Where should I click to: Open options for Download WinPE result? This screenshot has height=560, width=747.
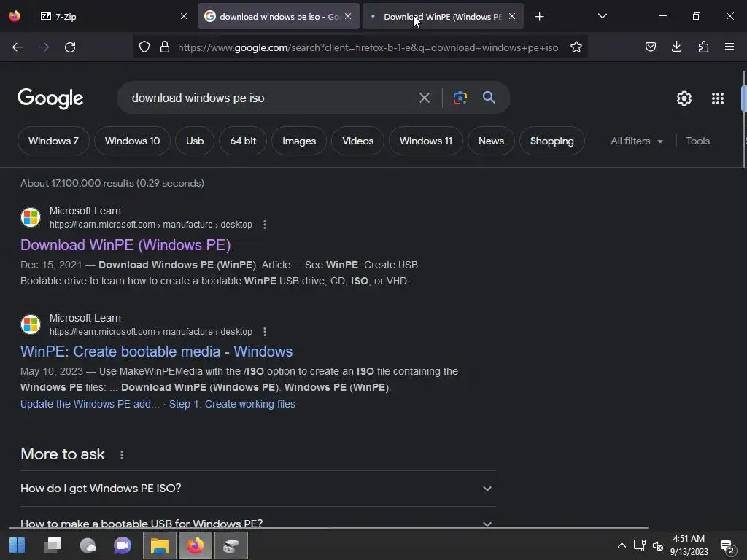[x=265, y=225]
